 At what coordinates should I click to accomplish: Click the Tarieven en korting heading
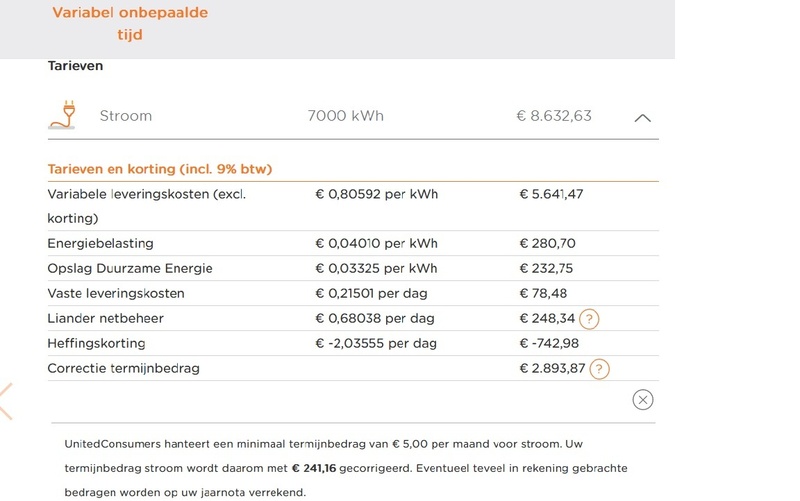click(159, 169)
